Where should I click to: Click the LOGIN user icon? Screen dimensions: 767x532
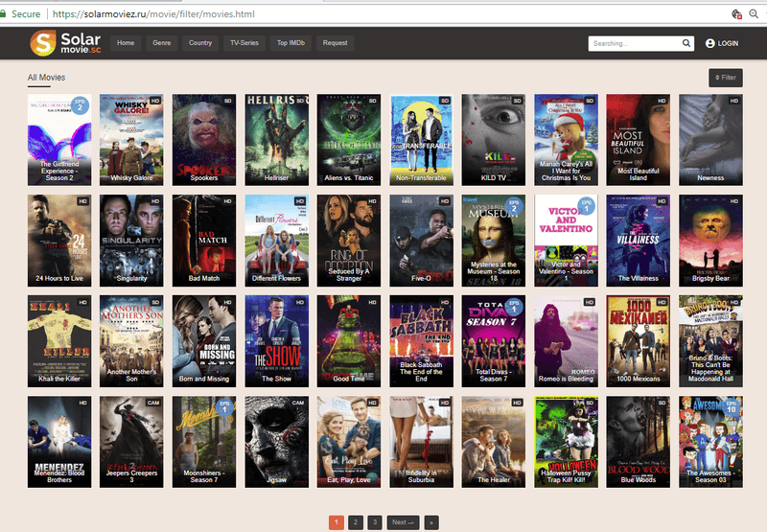[x=710, y=43]
